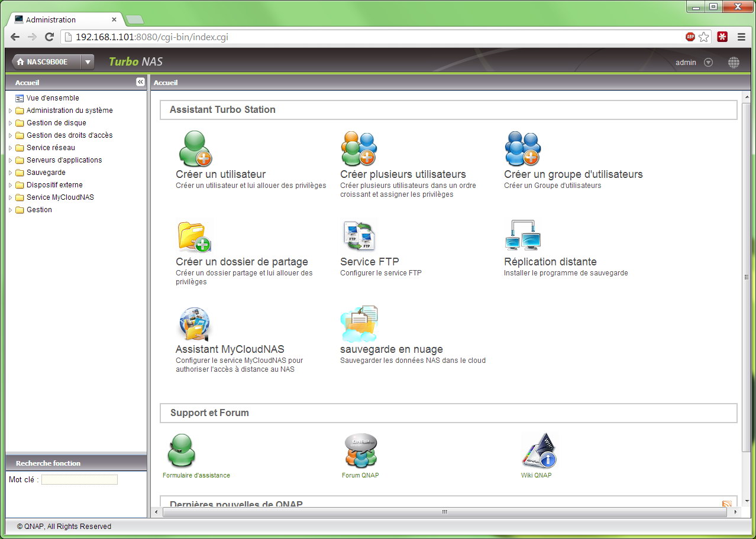Viewport: 756px width, 539px height.
Task: Click the Créer un groupe d'utilisateurs link
Action: pos(573,174)
